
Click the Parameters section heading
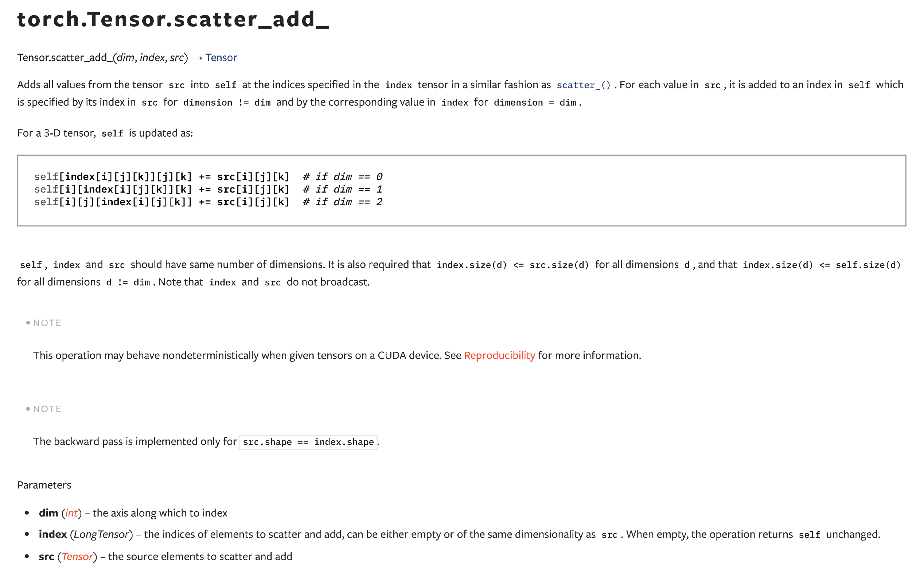tap(44, 485)
